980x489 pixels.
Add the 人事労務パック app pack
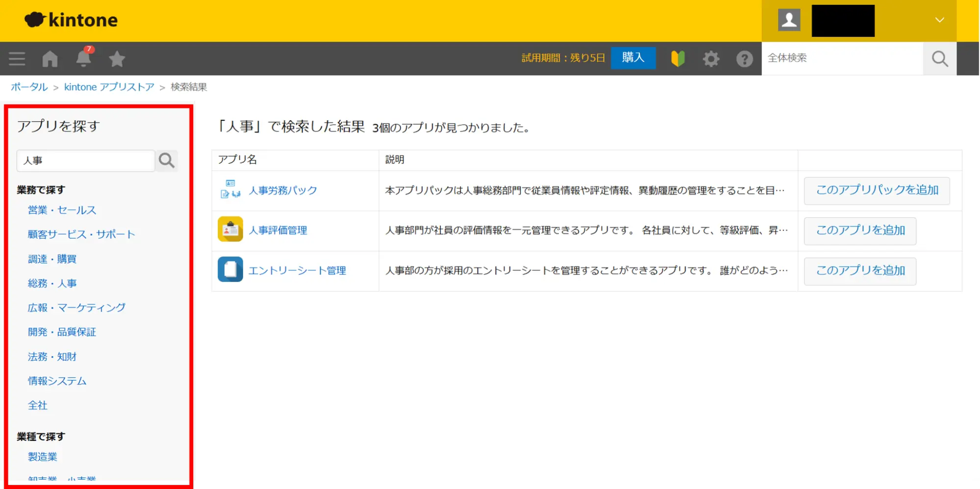coord(877,190)
